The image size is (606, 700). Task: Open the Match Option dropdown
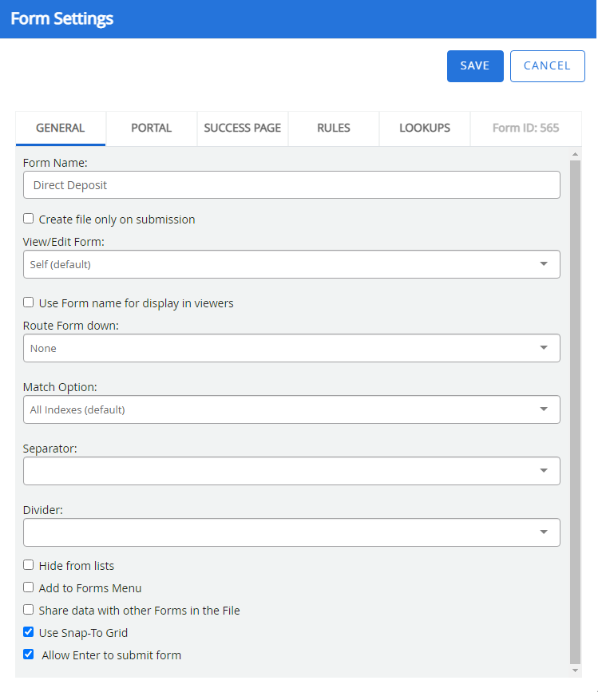point(291,409)
